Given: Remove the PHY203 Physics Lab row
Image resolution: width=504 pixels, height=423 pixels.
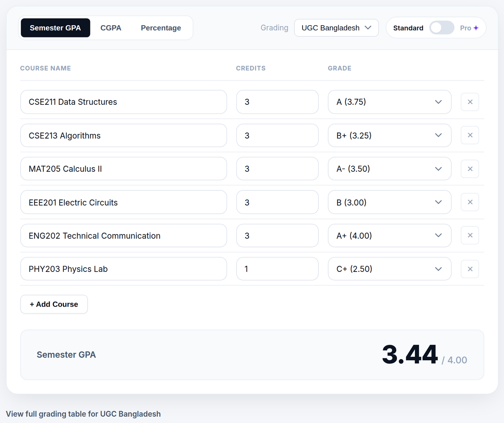Looking at the screenshot, I should coord(470,269).
